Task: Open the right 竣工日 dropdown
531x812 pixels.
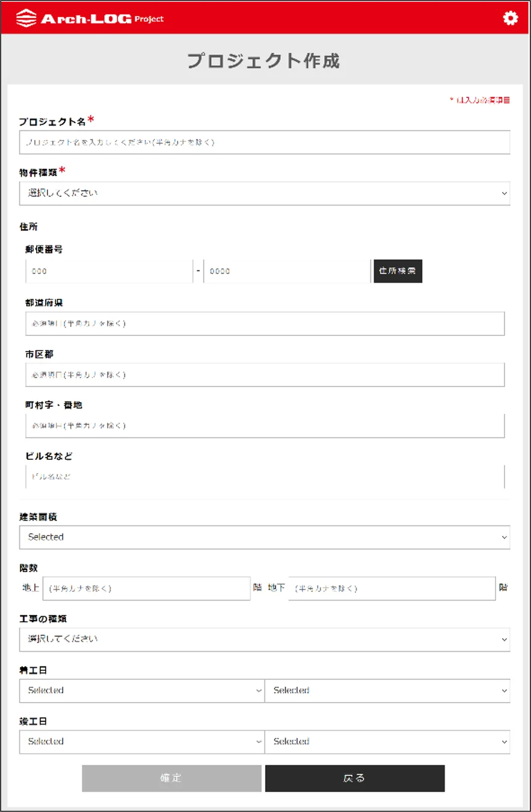Action: click(x=388, y=742)
